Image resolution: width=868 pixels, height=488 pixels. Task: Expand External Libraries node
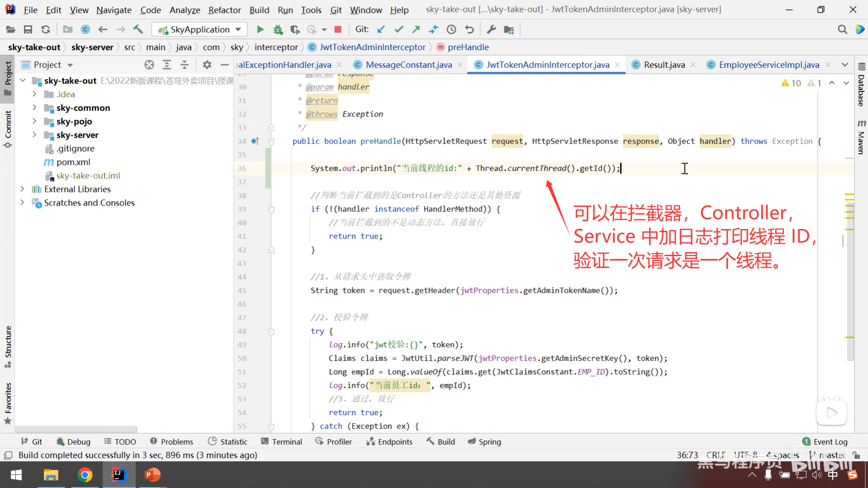(22, 189)
